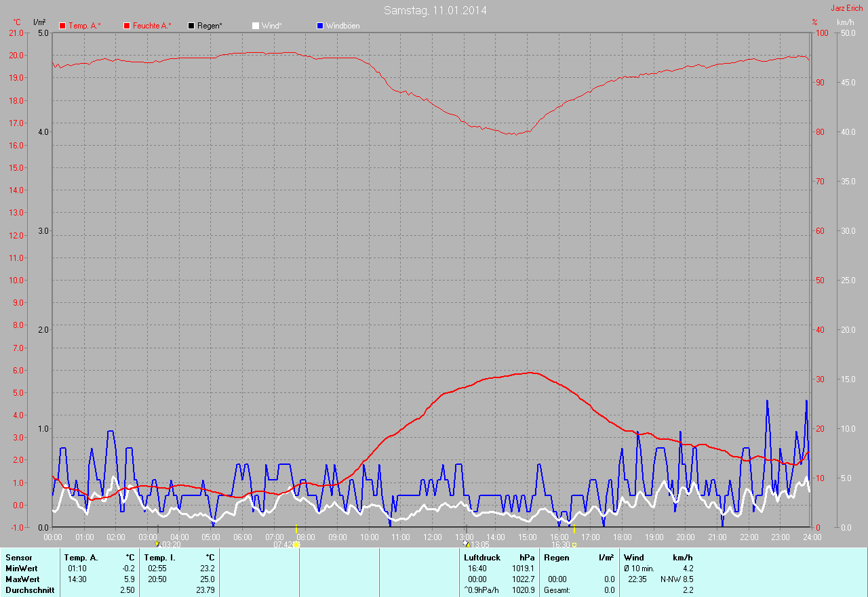Viewport: 868px width, 597px height.
Task: Click the % humidity axis unit
Action: [814, 22]
